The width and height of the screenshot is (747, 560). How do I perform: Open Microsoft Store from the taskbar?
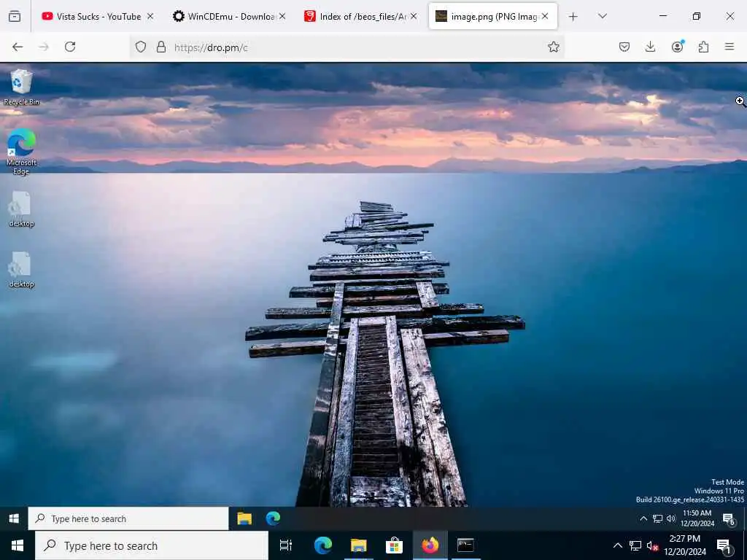[394, 545]
